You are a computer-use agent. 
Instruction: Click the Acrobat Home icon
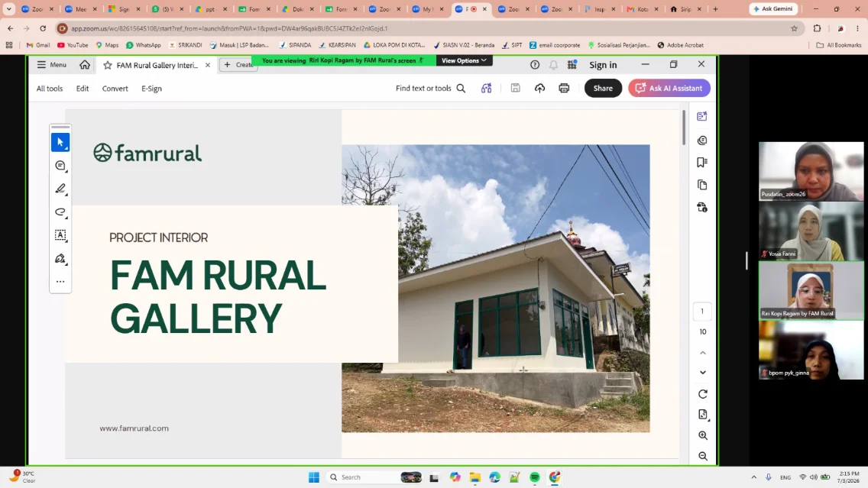pos(85,65)
